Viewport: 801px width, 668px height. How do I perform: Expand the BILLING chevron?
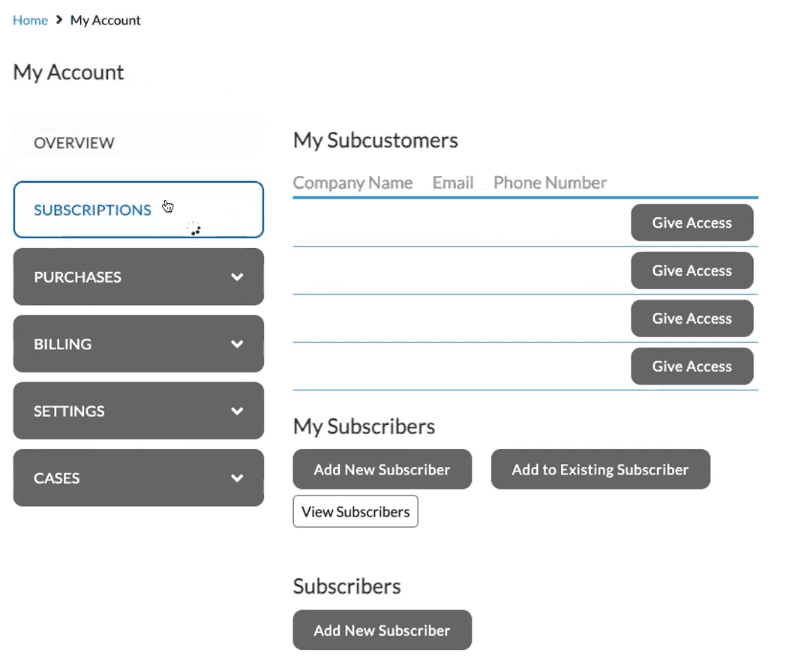tap(237, 344)
